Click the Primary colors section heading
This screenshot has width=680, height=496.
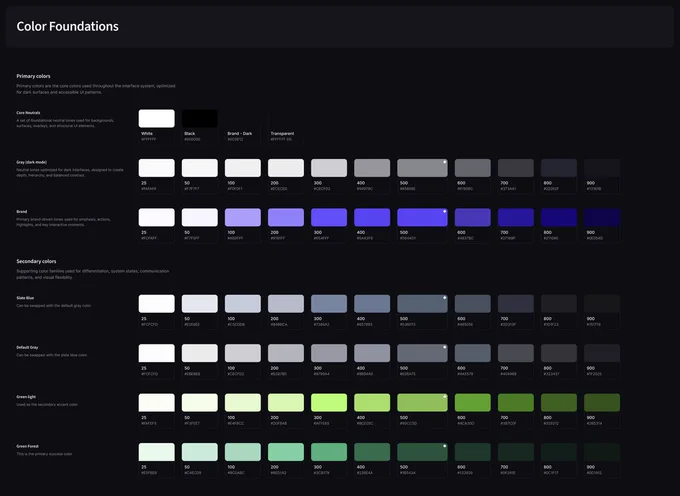coord(33,76)
